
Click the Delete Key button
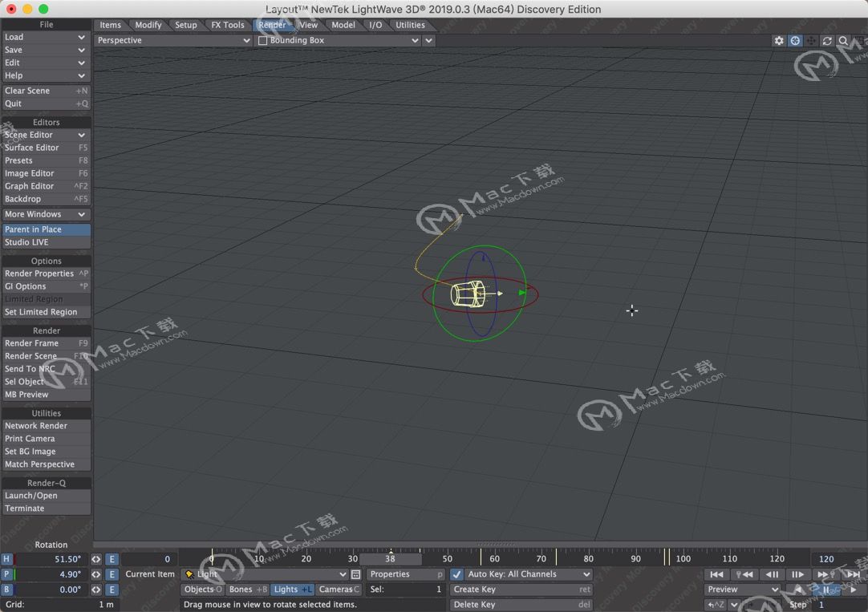tap(521, 605)
